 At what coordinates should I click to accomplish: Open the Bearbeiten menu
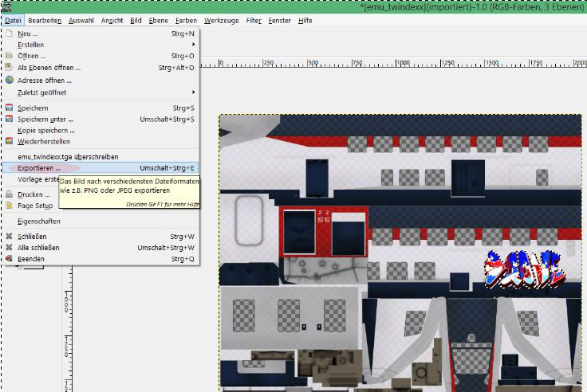tap(45, 21)
